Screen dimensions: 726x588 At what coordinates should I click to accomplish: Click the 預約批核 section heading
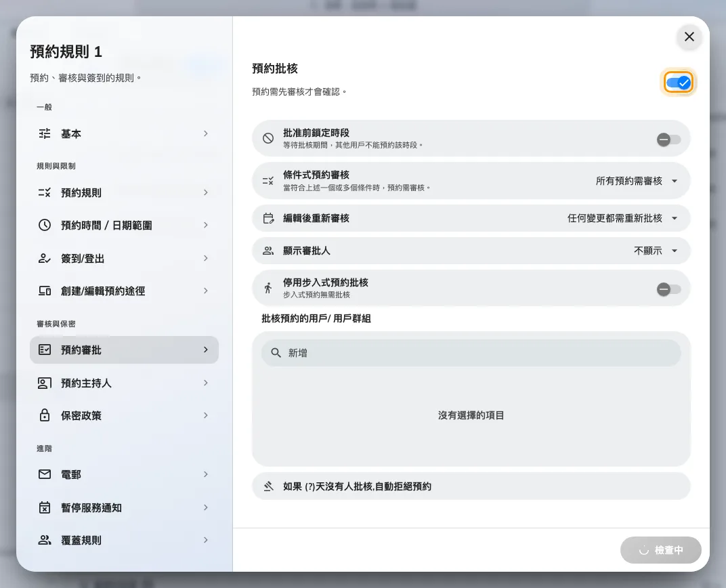pos(275,68)
